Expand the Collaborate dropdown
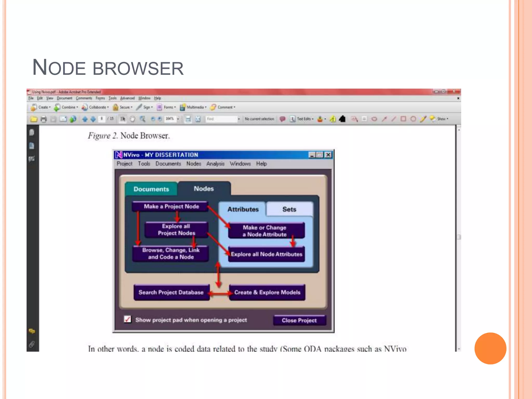532x399 pixels. pyautogui.click(x=95, y=107)
